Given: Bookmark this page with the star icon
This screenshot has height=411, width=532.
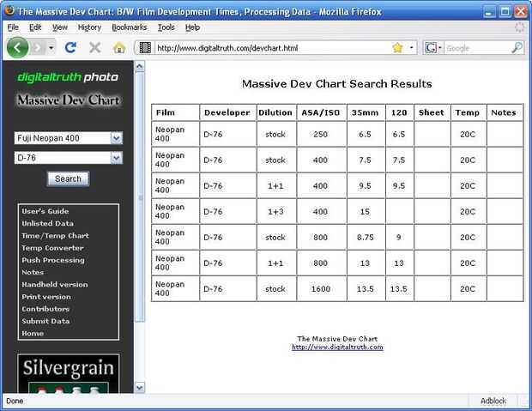Looking at the screenshot, I should (397, 48).
